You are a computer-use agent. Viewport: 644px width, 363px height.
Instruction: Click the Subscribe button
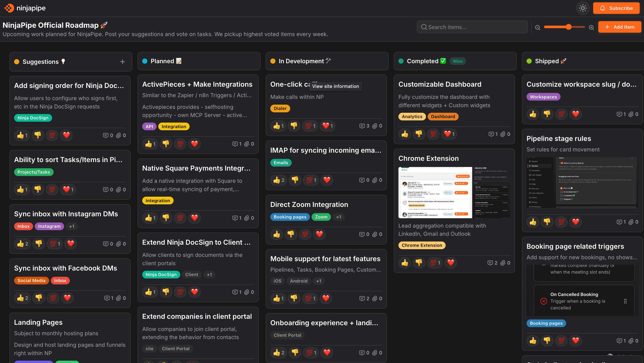[616, 8]
